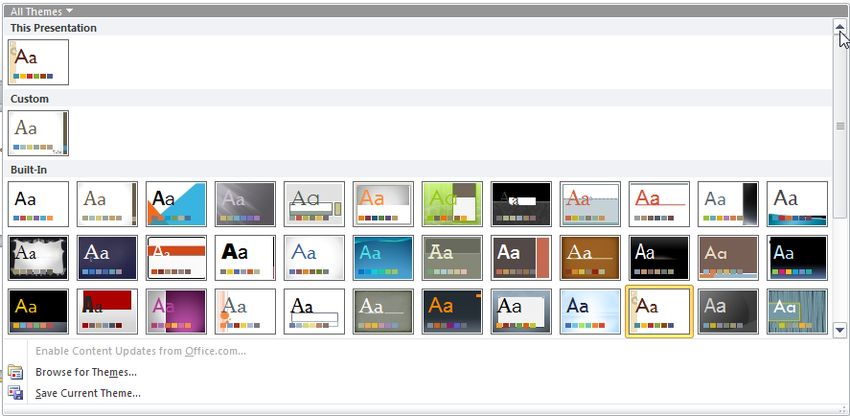Select the white theme with orange-red band
Image resolution: width=850 pixels, height=416 pixels.
(176, 258)
